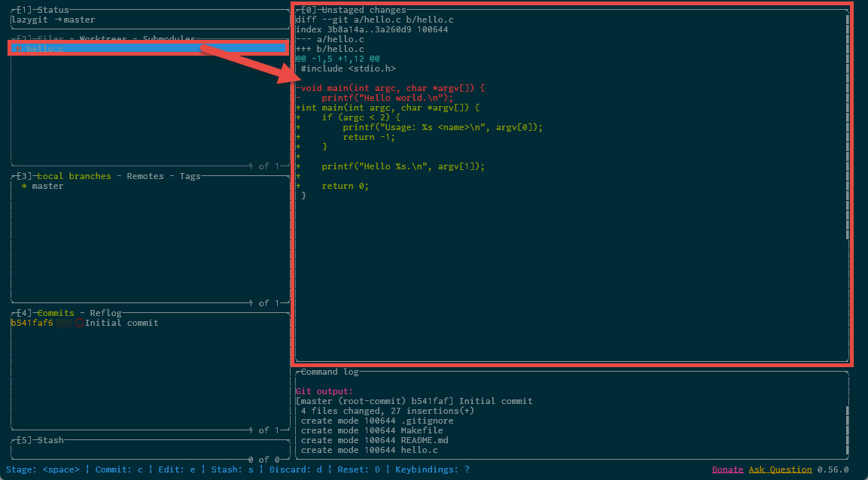Image resolution: width=868 pixels, height=480 pixels.
Task: Show the Reflog tab
Action: (x=105, y=313)
